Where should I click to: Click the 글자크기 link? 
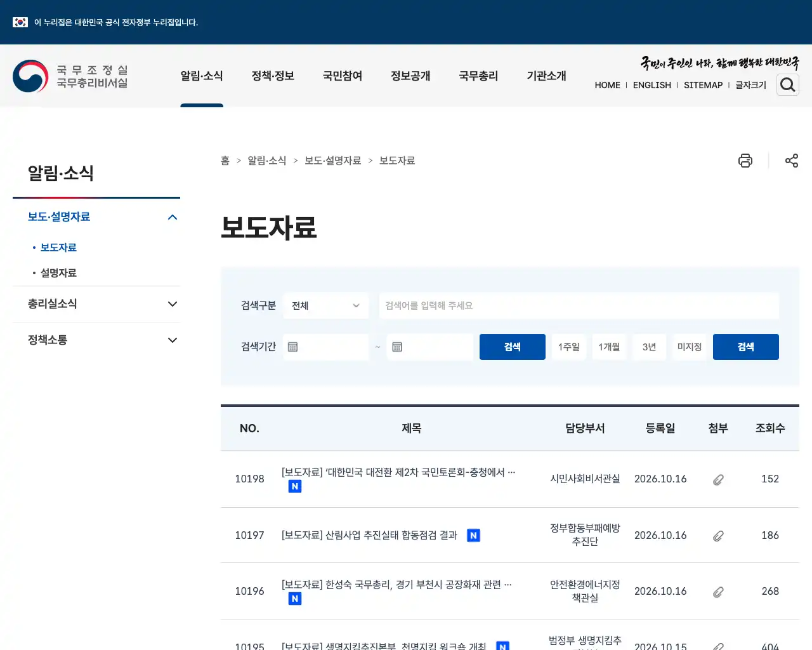click(751, 85)
